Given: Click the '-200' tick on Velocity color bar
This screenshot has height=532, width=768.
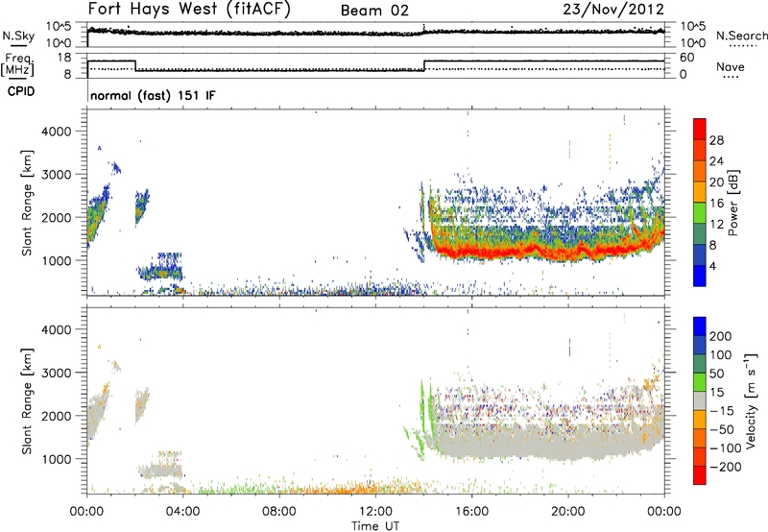Looking at the screenshot, I should tap(726, 467).
